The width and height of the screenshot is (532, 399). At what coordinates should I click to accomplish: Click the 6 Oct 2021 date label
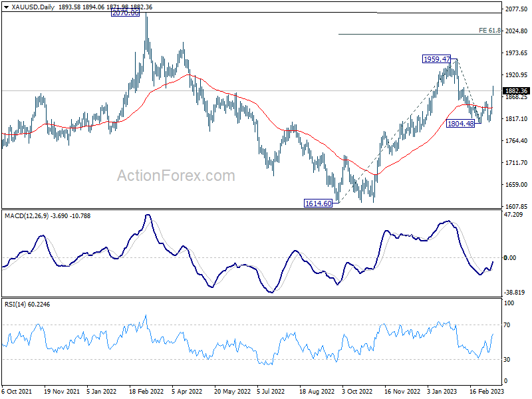[x=17, y=391]
